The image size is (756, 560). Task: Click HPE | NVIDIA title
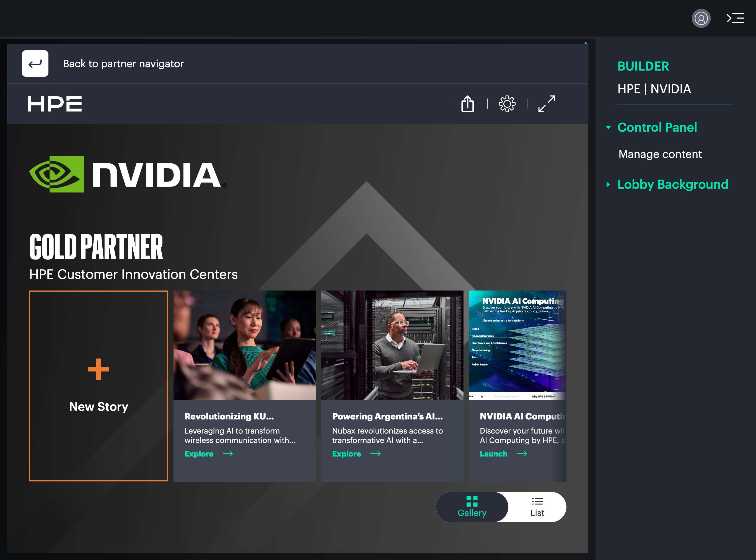[x=654, y=89]
